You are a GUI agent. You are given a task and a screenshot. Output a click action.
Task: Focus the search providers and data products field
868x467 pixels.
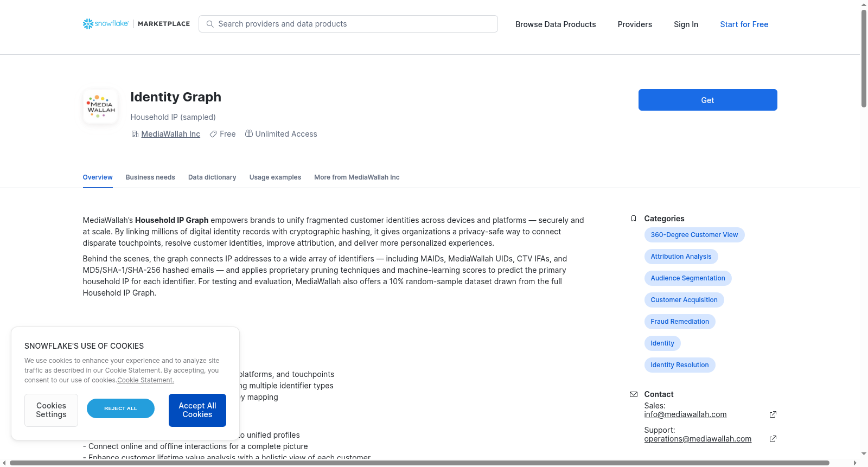348,24
